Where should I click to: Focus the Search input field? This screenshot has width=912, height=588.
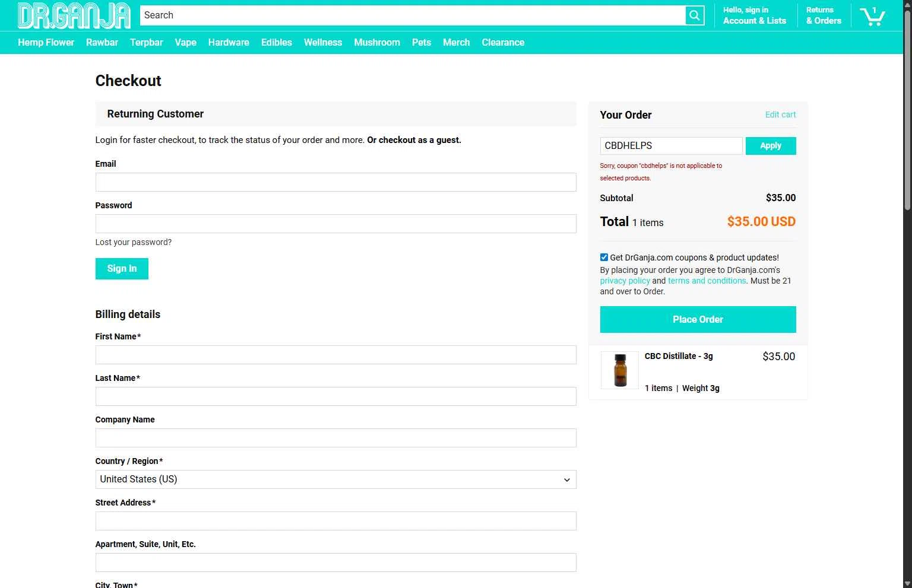tap(413, 15)
